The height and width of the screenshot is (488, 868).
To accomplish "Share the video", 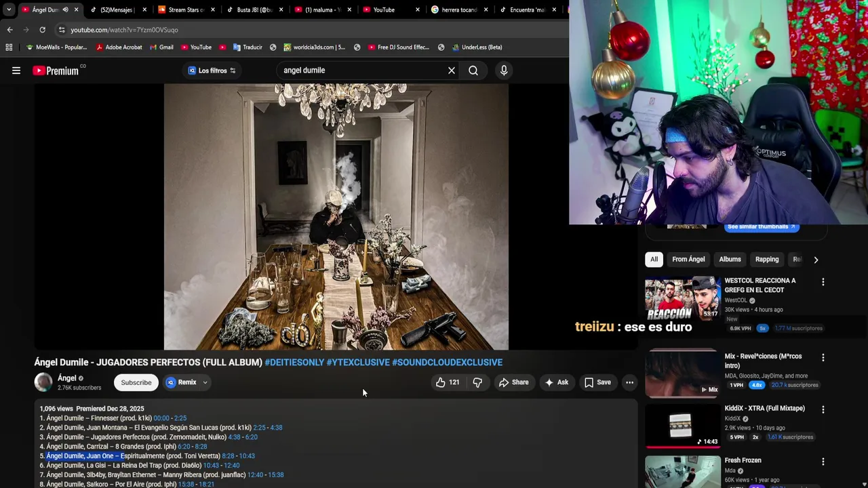I will [513, 382].
